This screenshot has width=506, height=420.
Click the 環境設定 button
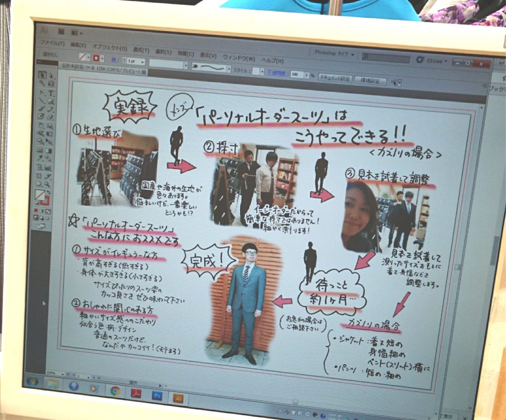coord(370,81)
